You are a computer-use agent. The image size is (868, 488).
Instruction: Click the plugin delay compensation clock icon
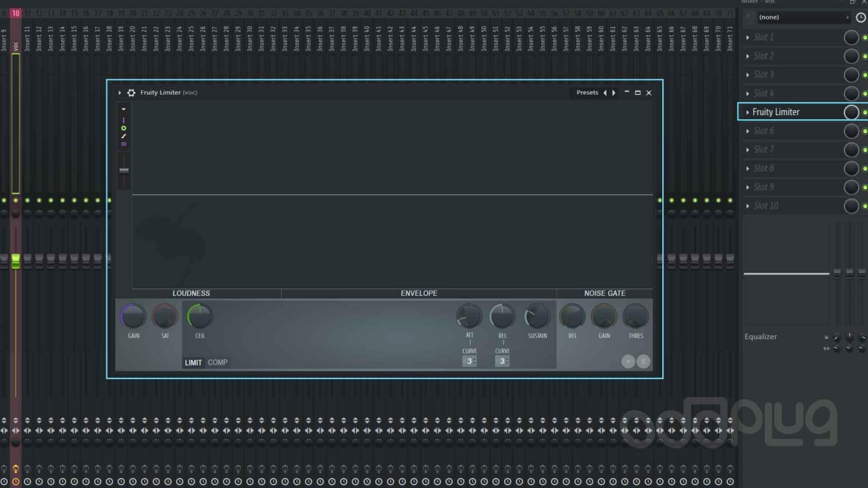tap(861, 18)
